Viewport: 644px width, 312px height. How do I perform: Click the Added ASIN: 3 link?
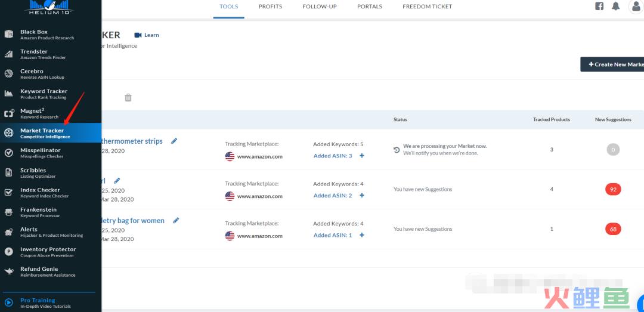(333, 156)
